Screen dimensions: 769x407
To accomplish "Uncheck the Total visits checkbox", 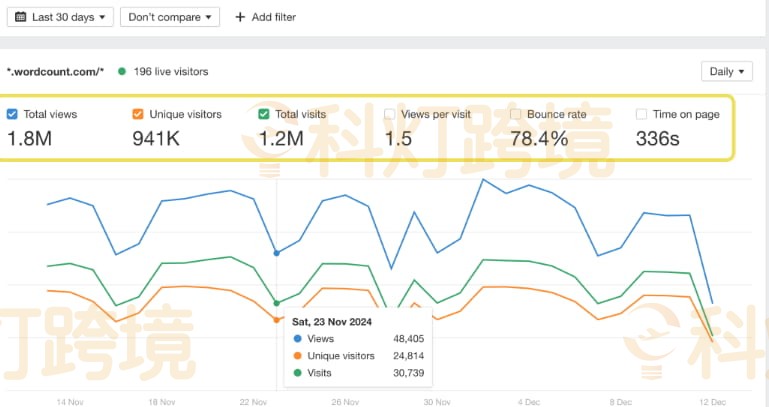I will [264, 114].
